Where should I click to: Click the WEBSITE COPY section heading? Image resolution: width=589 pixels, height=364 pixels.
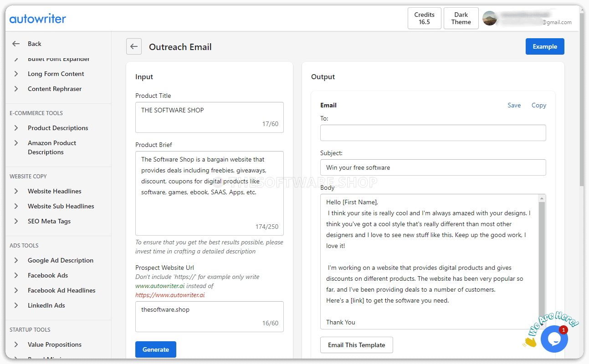(28, 176)
